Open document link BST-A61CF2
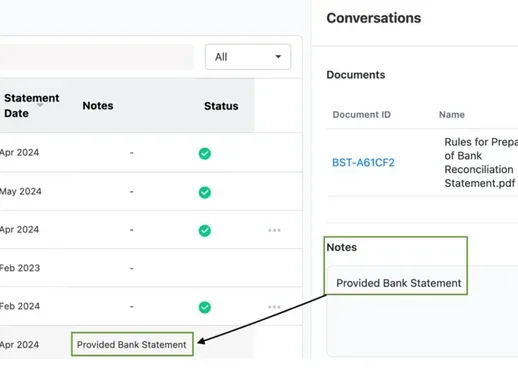Screen dimensions: 518x370 [x=363, y=163]
